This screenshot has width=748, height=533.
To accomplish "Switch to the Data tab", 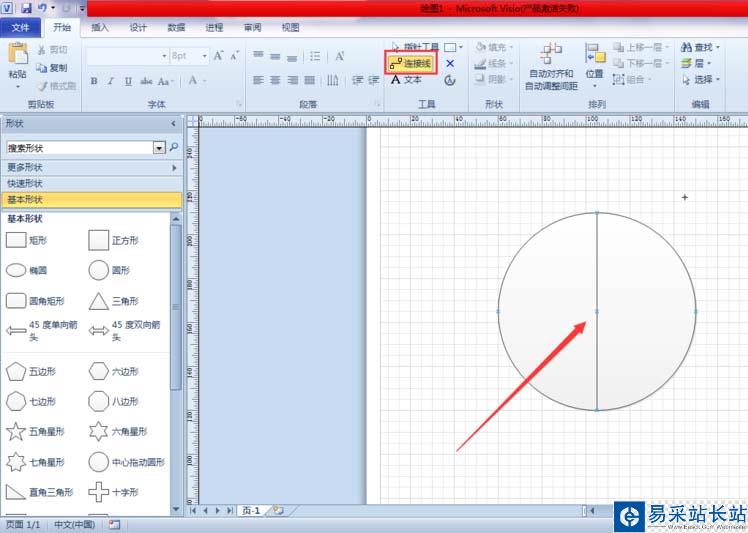I will (x=176, y=27).
